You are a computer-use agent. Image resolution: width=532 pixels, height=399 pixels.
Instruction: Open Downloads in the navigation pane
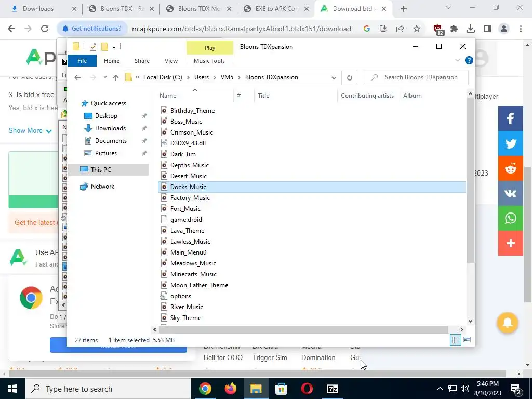(x=110, y=128)
